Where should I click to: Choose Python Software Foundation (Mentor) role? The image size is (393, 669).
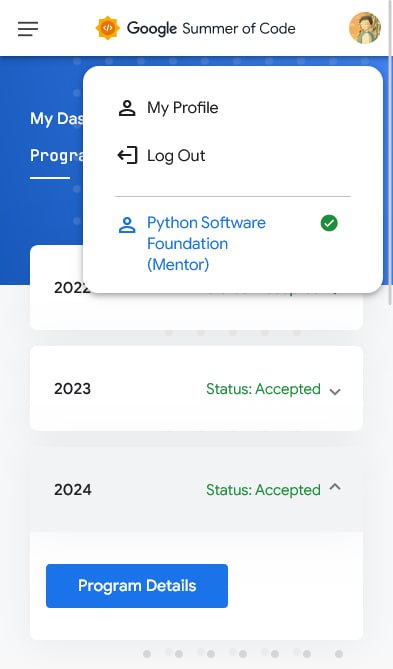(x=233, y=244)
